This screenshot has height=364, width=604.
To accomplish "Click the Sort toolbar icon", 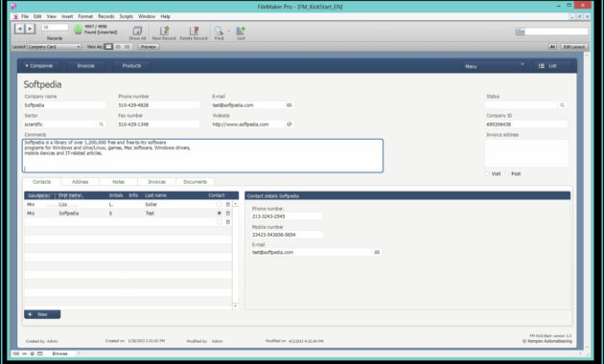I will [x=241, y=31].
